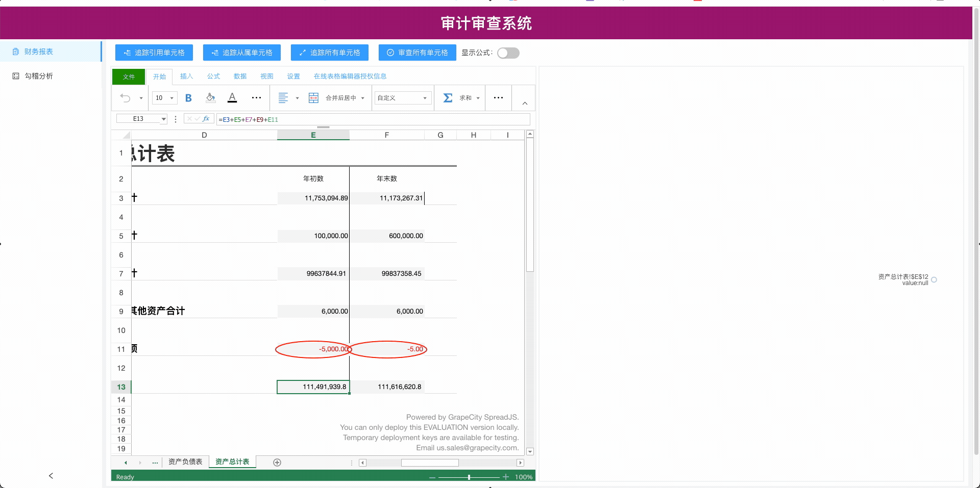Screen dimensions: 980x488
Task: Collapse the left sidebar with the arrow
Action: 51,476
